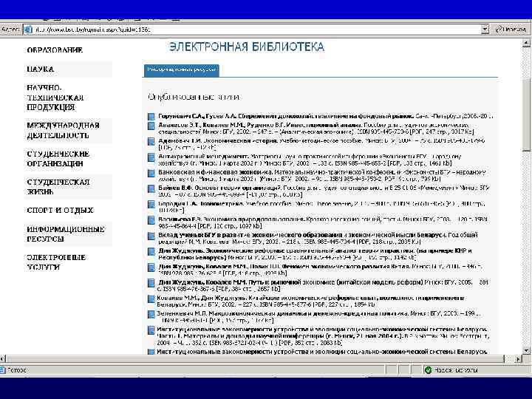Open ИНФОРМАЦИОННЫЕ РЕСУРСЫ section
Image resolution: width=532 pixels, height=399 pixels.
[x=66, y=234]
